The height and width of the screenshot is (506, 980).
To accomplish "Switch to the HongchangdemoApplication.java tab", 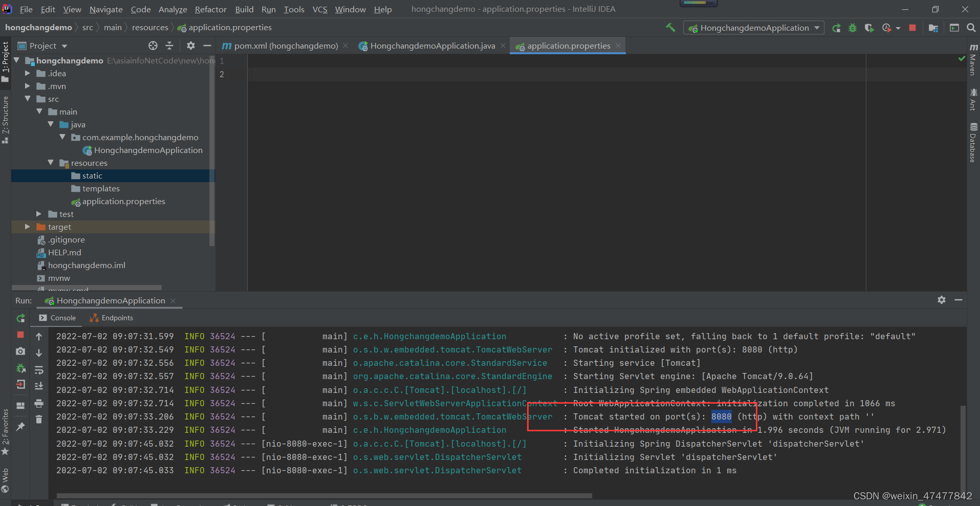I will pos(432,46).
